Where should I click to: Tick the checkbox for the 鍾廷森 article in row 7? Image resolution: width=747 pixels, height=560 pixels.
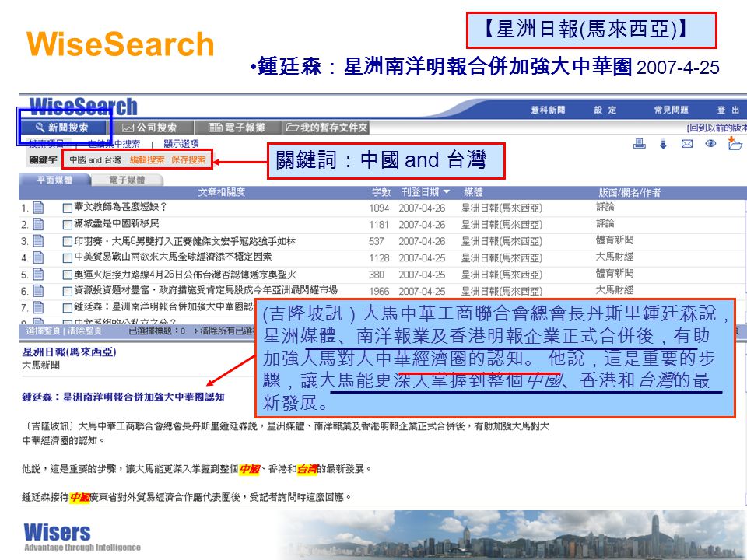coord(67,308)
